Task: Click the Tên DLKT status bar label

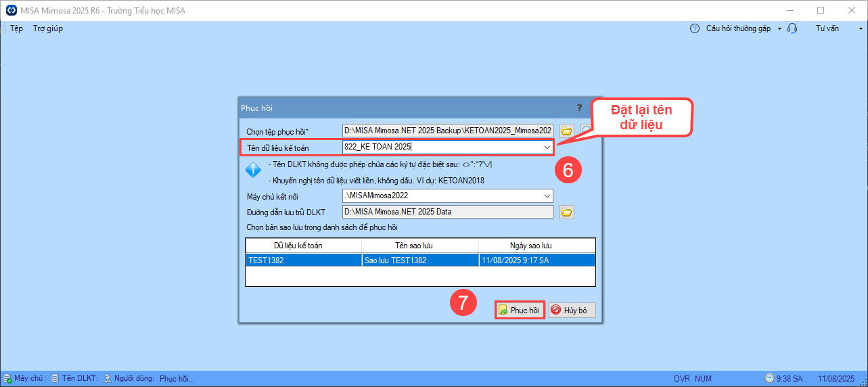Action: coord(80,378)
